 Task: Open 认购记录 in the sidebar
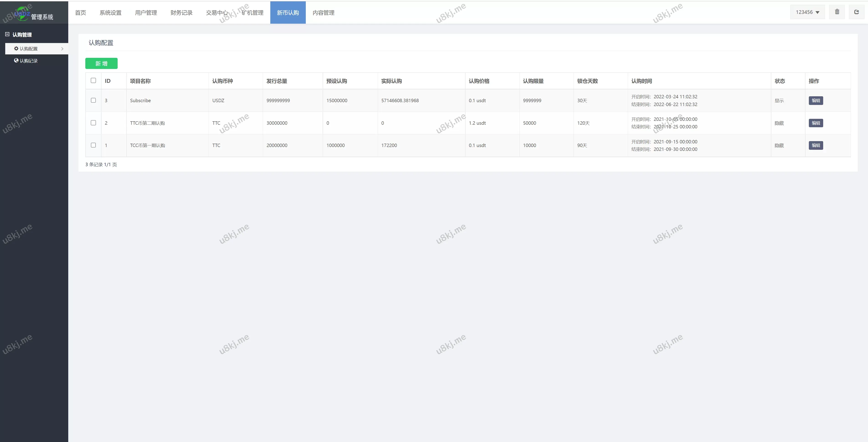[29, 61]
